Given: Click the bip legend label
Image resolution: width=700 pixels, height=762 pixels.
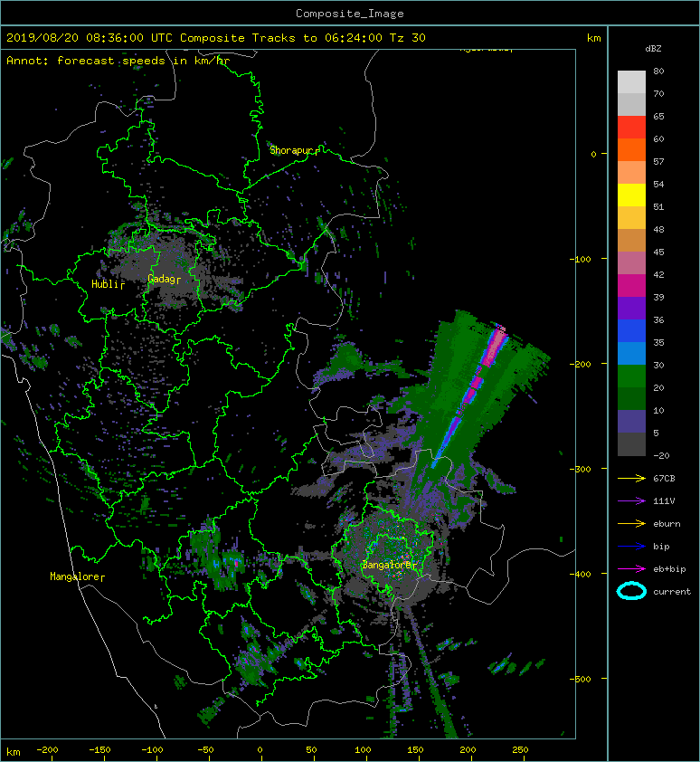Looking at the screenshot, I should 661,547.
